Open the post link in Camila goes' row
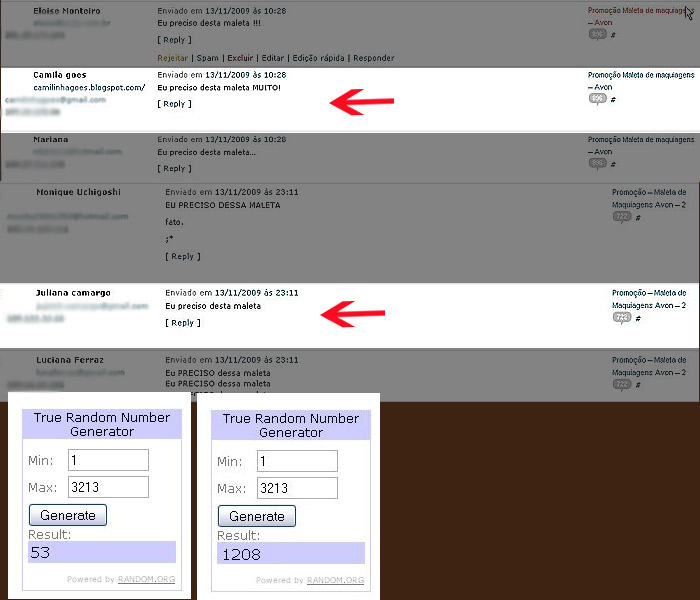This screenshot has height=600, width=700. pos(641,81)
